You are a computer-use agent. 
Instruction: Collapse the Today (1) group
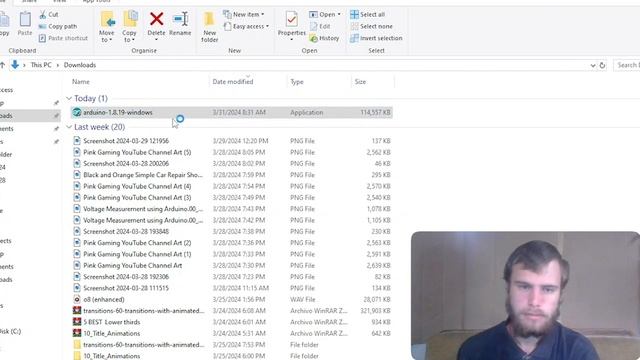[69, 98]
